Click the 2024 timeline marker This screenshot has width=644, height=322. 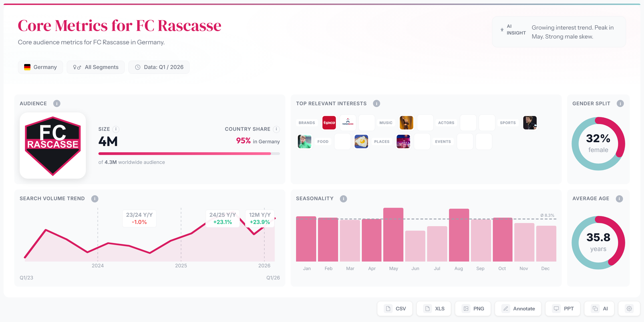[98, 266]
